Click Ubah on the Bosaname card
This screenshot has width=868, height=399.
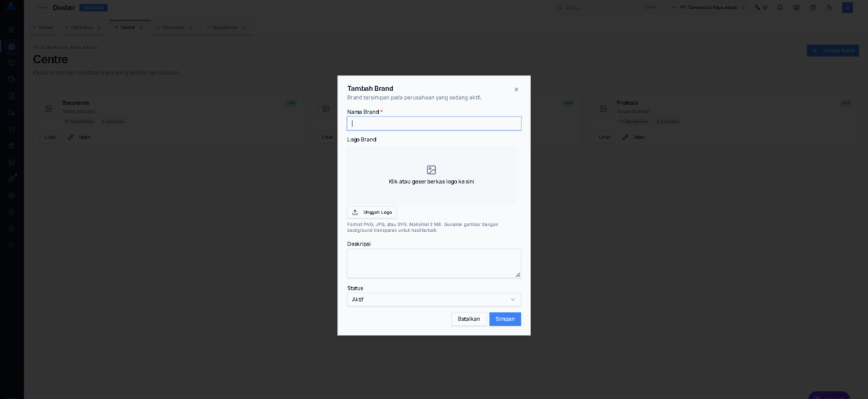tap(79, 137)
